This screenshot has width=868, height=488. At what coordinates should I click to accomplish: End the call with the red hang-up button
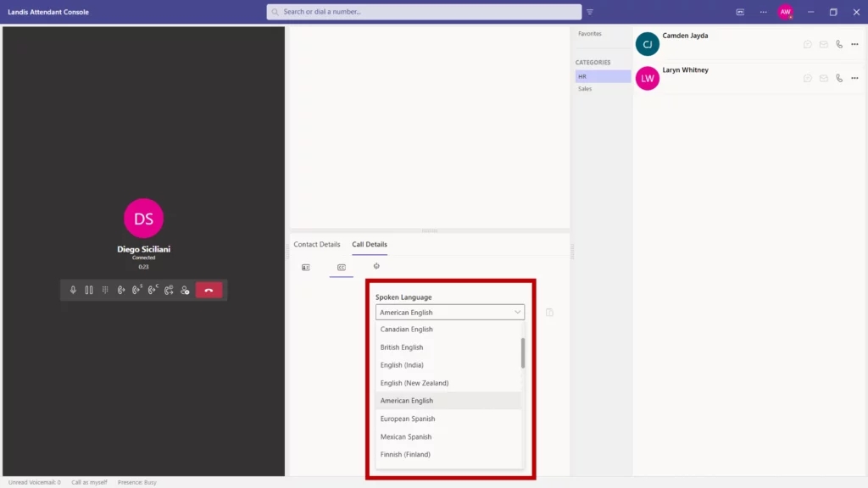(209, 290)
